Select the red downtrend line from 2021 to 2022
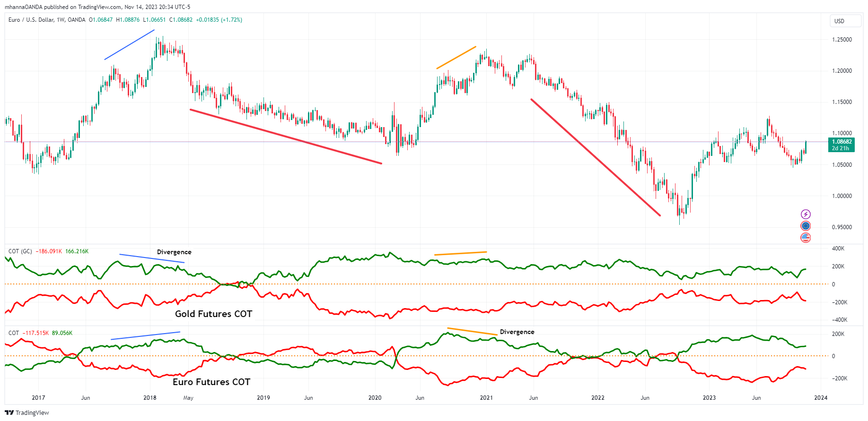Screen dimensions: 868x421 click(595, 157)
